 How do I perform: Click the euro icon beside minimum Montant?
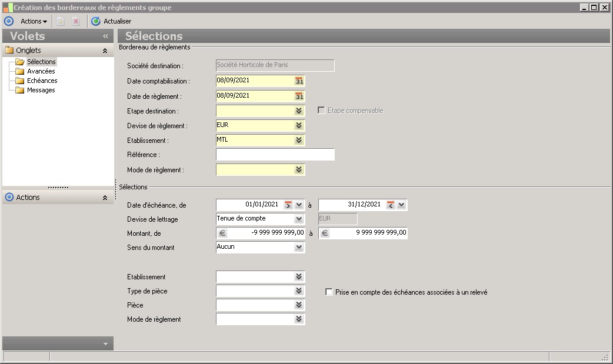coord(222,233)
